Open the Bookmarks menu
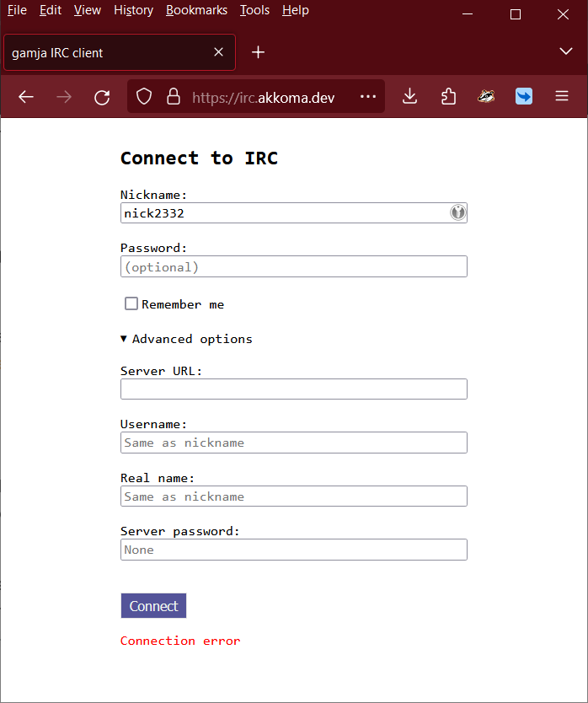This screenshot has width=588, height=703. tap(196, 10)
